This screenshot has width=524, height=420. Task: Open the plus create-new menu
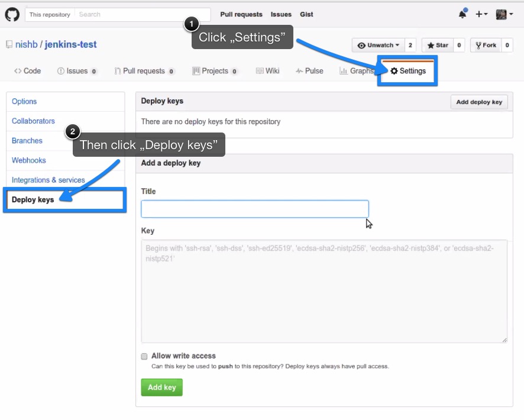pos(481,14)
